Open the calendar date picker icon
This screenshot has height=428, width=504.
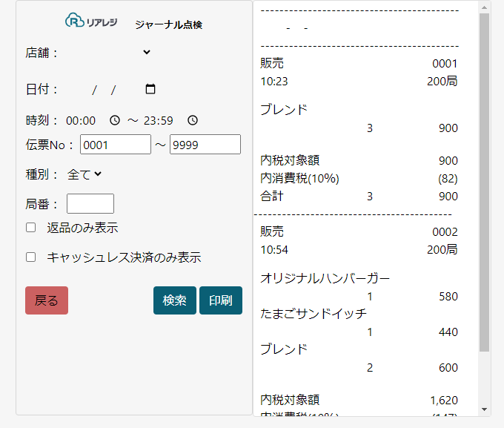point(150,89)
